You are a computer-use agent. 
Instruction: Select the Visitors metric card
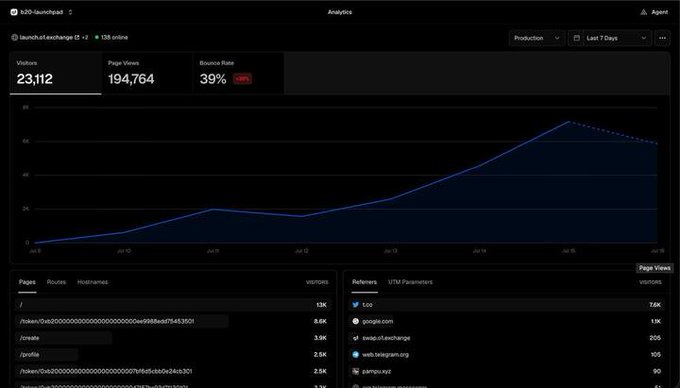pos(56,73)
